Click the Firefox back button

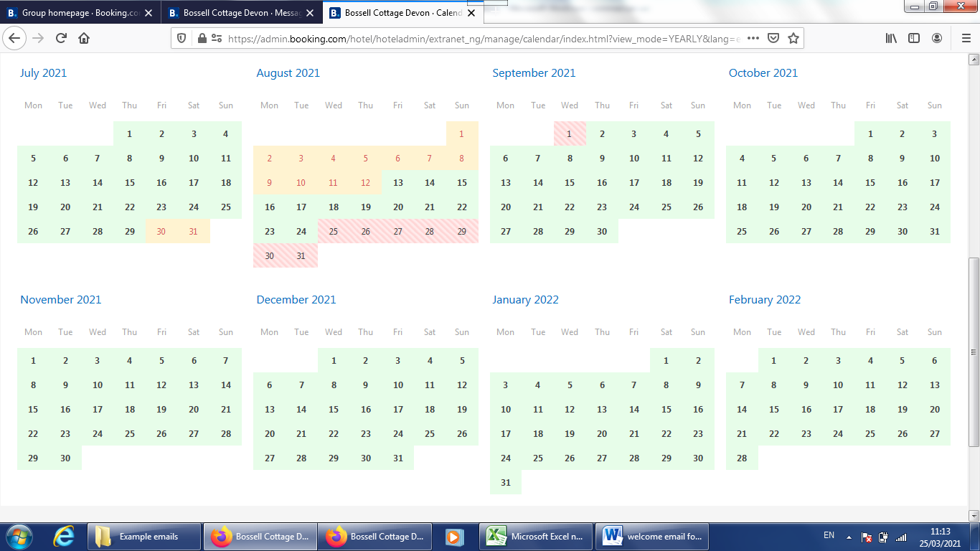(x=16, y=38)
